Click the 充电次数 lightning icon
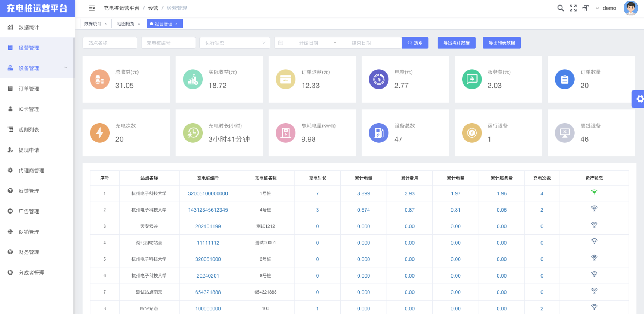Image resolution: width=644 pixels, height=314 pixels. coord(100,133)
